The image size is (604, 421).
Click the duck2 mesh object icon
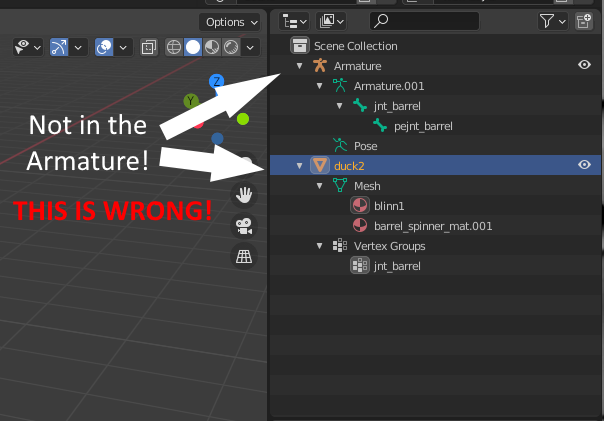[320, 165]
